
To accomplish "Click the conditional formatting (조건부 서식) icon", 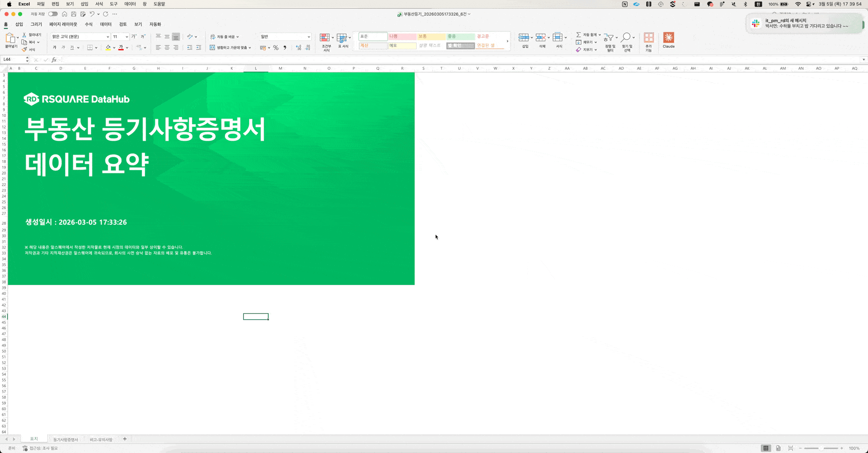I will (x=325, y=38).
